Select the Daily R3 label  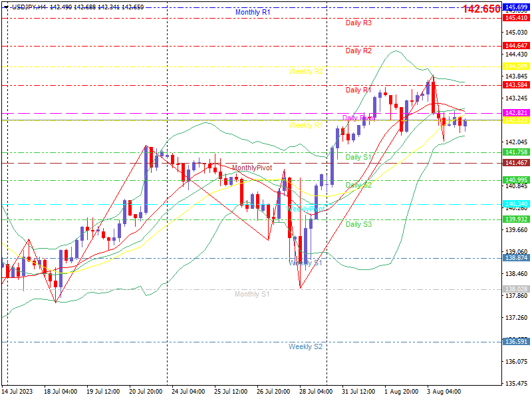(x=358, y=23)
